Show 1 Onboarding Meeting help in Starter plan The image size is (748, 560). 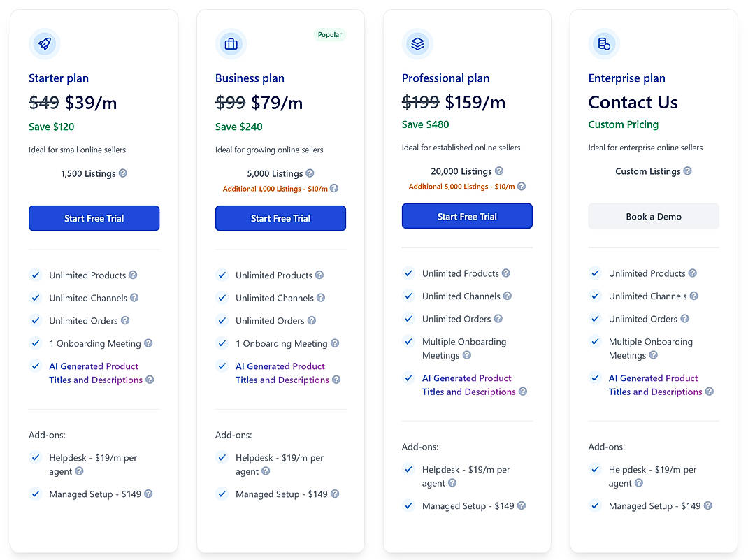pyautogui.click(x=148, y=343)
